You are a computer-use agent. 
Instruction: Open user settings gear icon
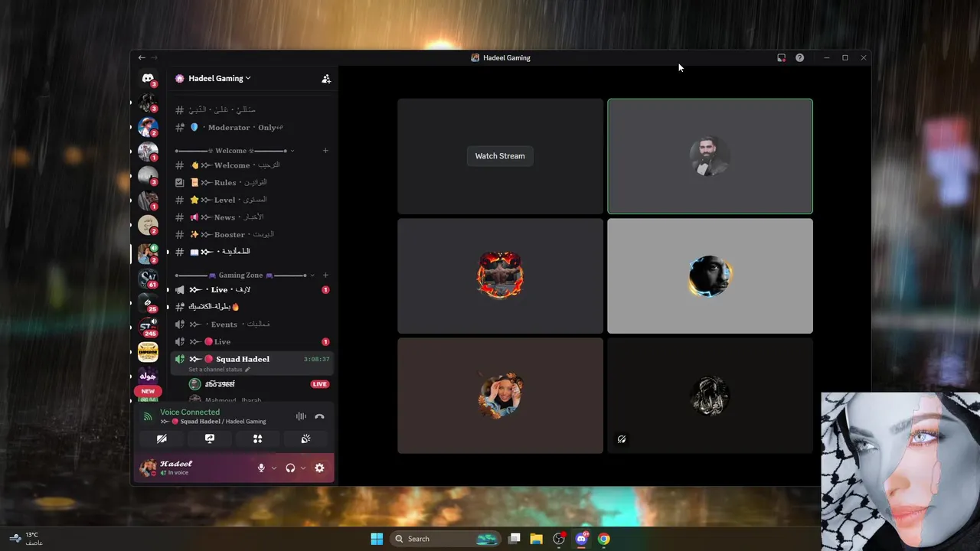319,468
